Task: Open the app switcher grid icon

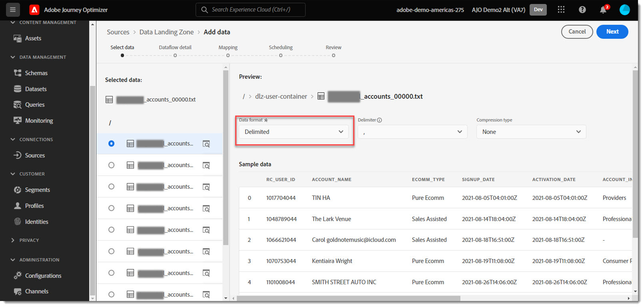Action: [x=561, y=10]
